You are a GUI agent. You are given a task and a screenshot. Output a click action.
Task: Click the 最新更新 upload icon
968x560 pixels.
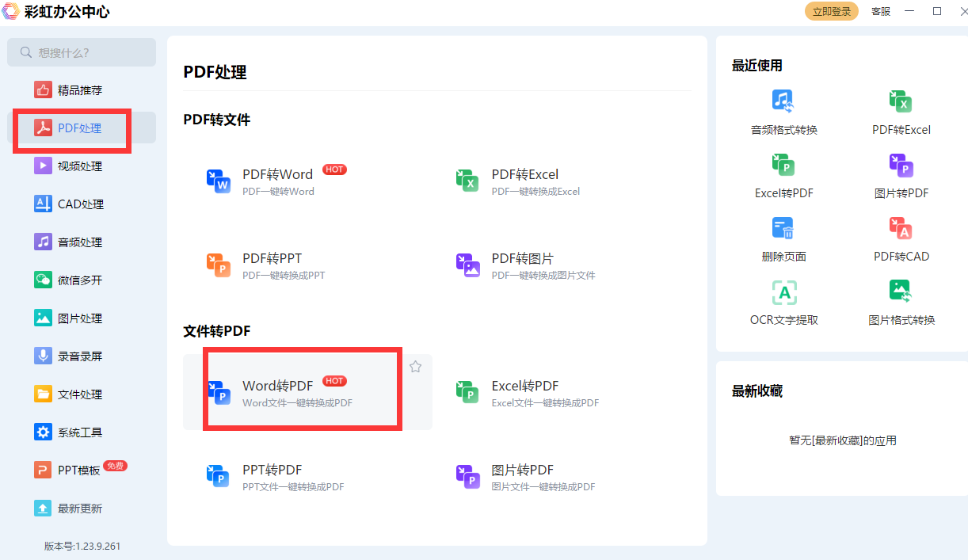[43, 508]
